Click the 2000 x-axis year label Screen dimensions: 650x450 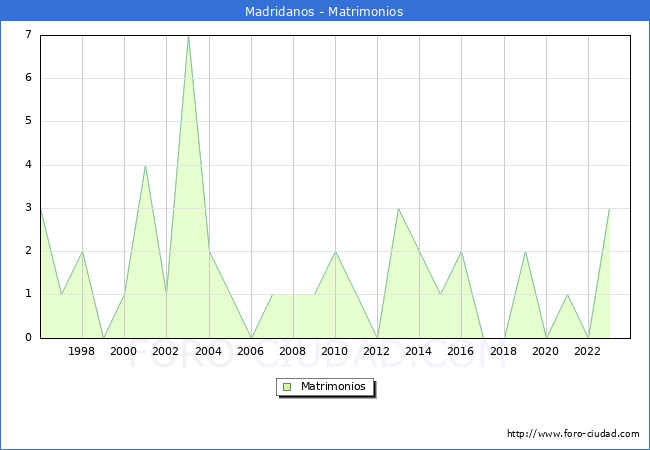pos(124,351)
